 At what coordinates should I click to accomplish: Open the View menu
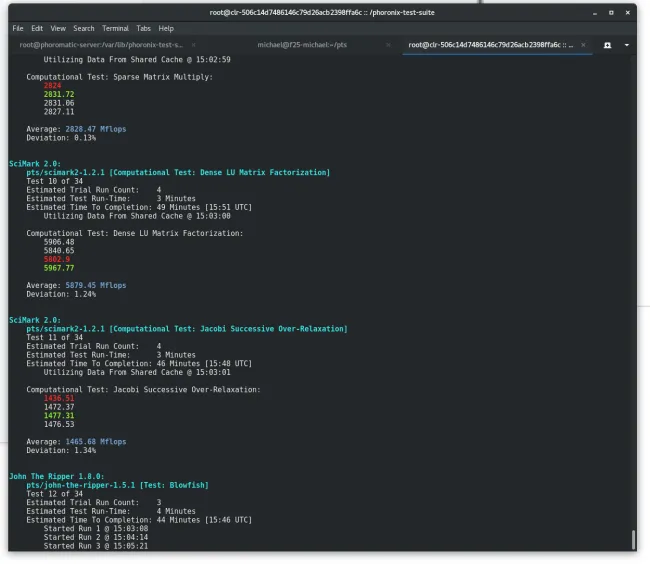pos(58,29)
